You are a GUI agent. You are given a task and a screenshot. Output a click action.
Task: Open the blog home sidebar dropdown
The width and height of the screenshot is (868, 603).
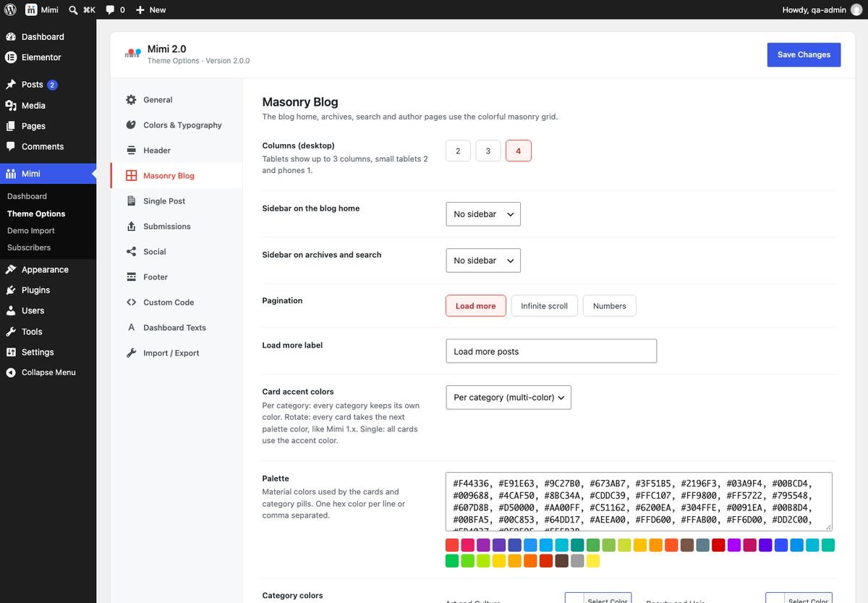pyautogui.click(x=483, y=214)
